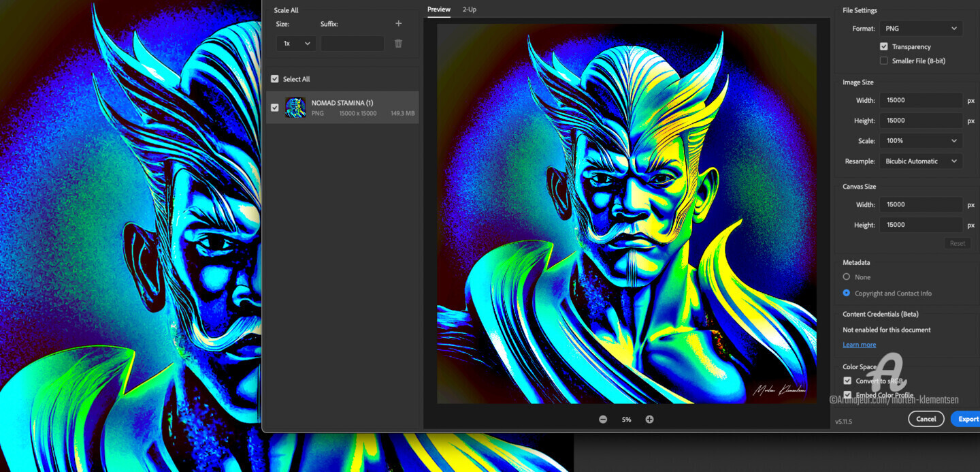The image size is (980, 472).
Task: Open the Learn more link
Action: click(860, 345)
